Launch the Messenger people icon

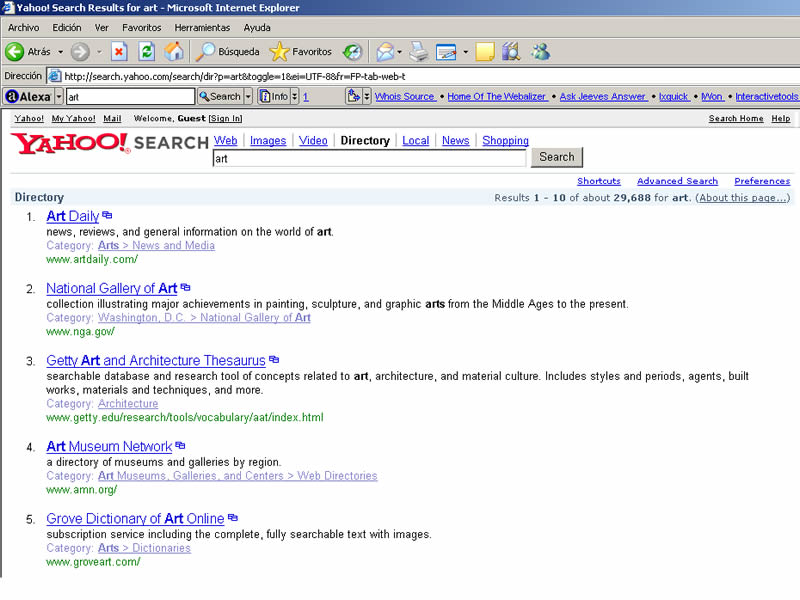[540, 52]
